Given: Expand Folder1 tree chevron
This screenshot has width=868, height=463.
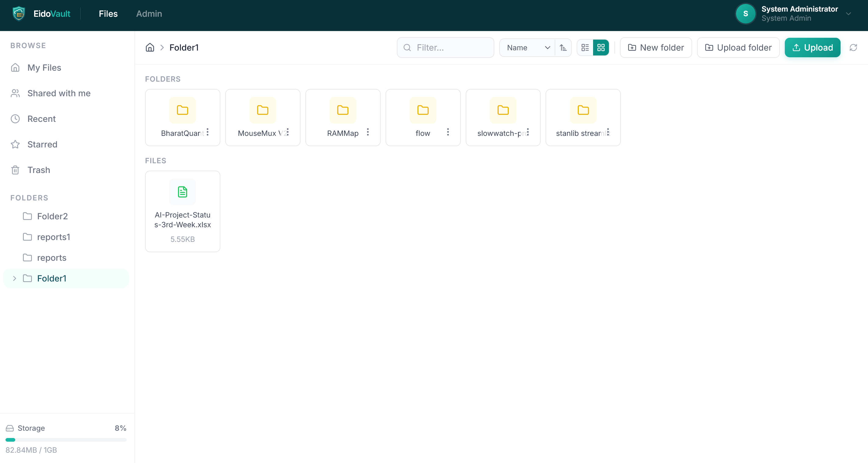Looking at the screenshot, I should [x=15, y=278].
